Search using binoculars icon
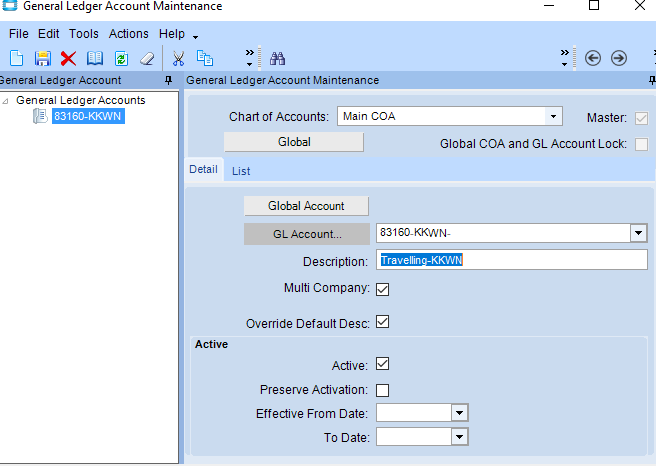The height and width of the screenshot is (466, 656). (277, 58)
